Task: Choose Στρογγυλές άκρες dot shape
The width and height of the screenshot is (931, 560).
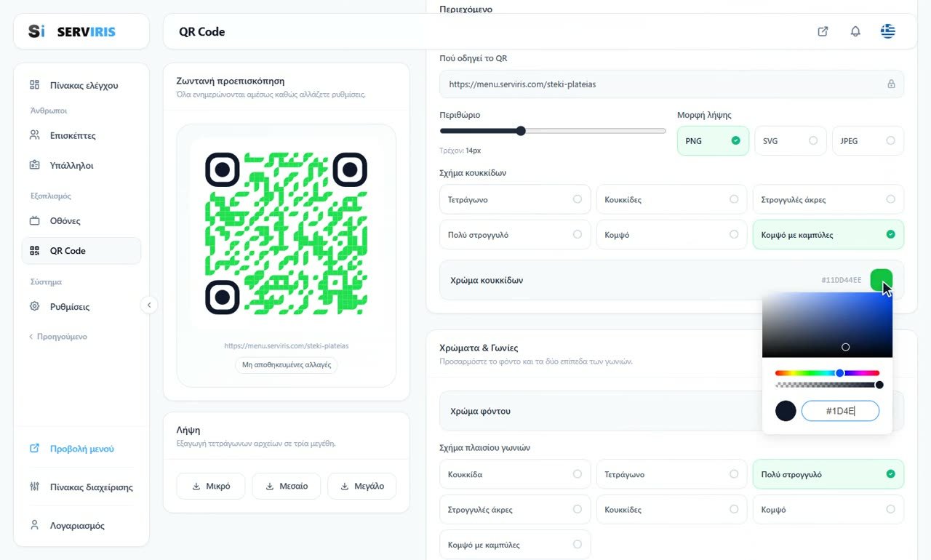Action: click(x=828, y=199)
